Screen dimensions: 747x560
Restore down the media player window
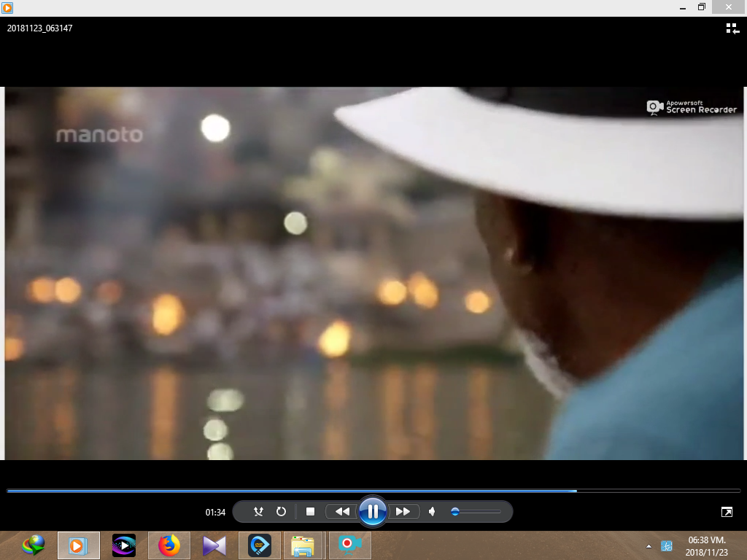702,7
